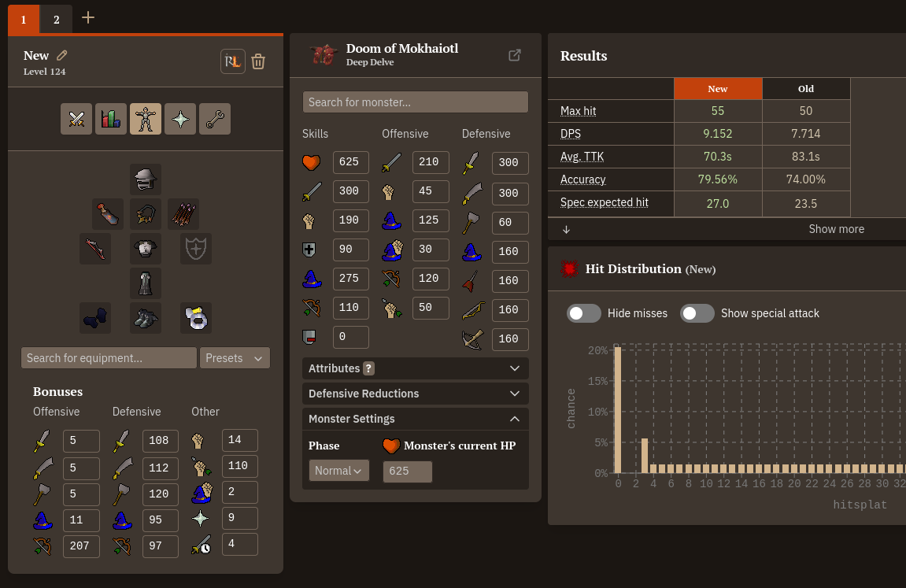Expand the Attributes section
This screenshot has width=906, height=588.
(x=416, y=368)
